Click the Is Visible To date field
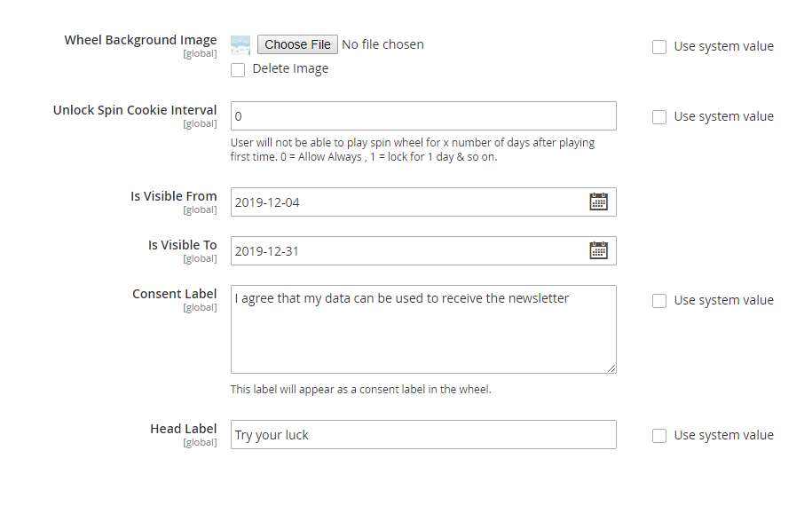Image resolution: width=812 pixels, height=506 pixels. [x=408, y=251]
